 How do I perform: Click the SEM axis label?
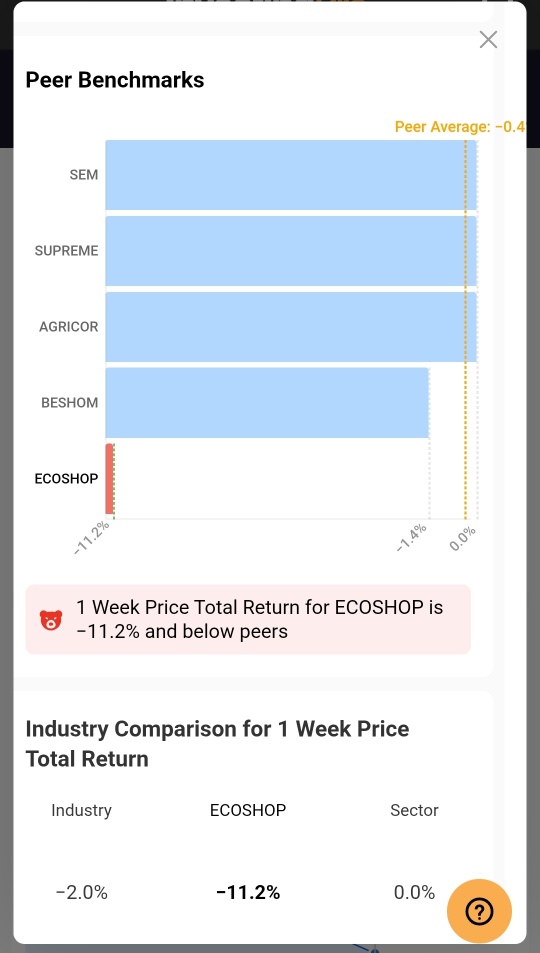pyautogui.click(x=84, y=175)
